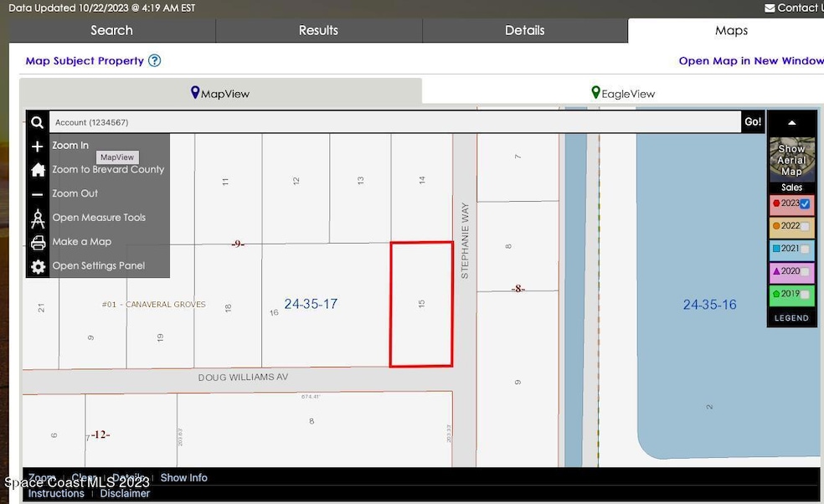Screen dimensions: 824x504
Task: Collapse the sales panel with up arrow
Action: (x=791, y=123)
